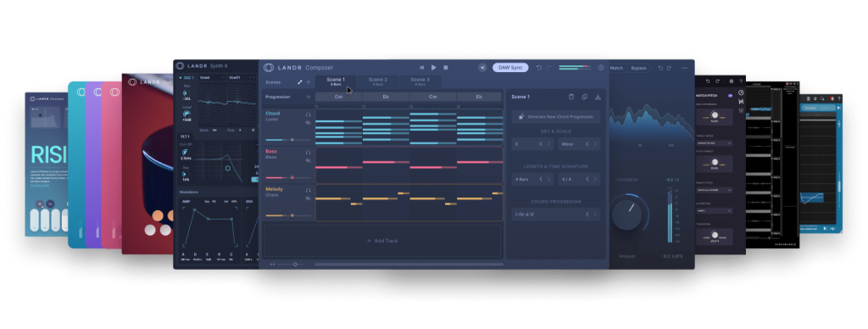The image size is (868, 329).
Task: Adjust the Bass track volume slider
Action: [x=288, y=178]
